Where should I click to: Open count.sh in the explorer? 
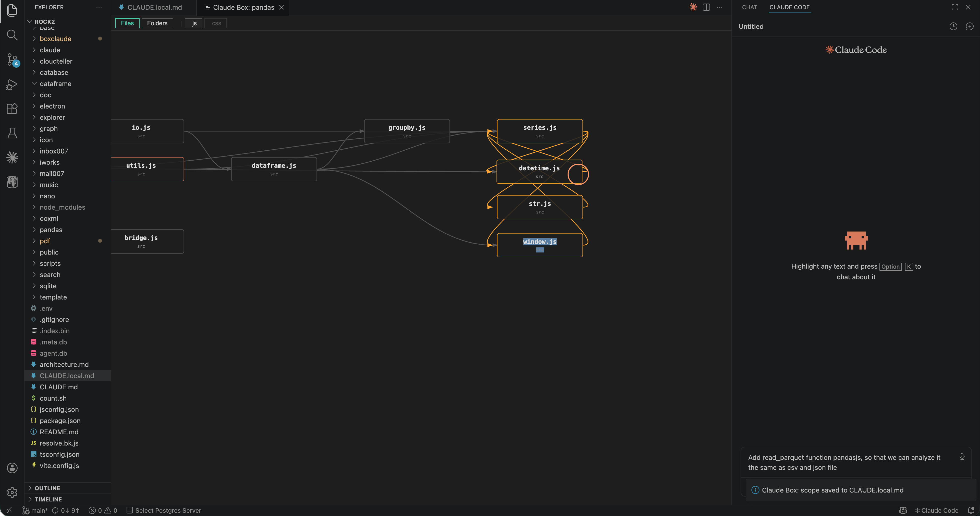[68, 398]
